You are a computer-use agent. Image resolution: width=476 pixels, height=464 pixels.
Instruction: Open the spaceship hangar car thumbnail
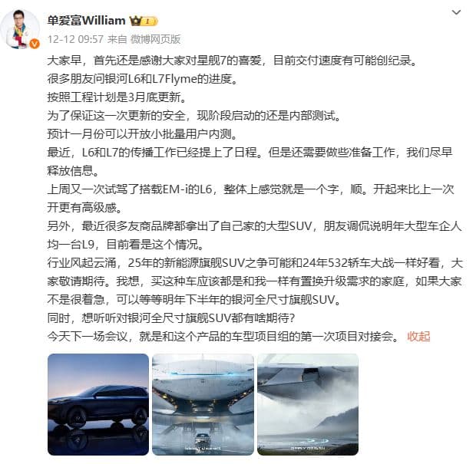pyautogui.click(x=203, y=404)
